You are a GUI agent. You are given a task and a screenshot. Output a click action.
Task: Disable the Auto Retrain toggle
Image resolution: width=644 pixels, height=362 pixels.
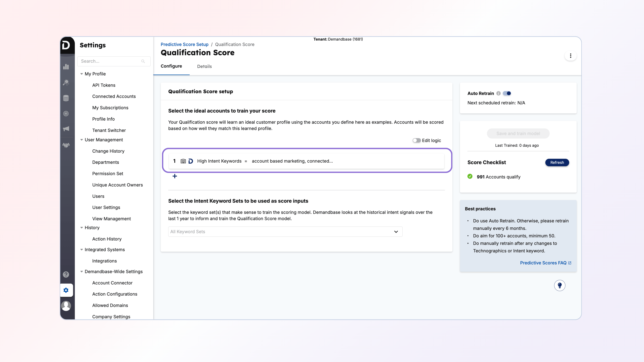pyautogui.click(x=507, y=94)
